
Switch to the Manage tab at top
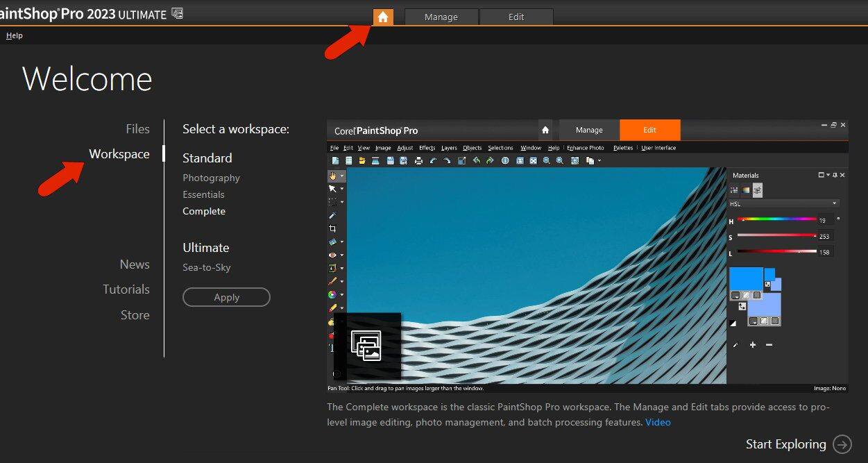pyautogui.click(x=441, y=17)
